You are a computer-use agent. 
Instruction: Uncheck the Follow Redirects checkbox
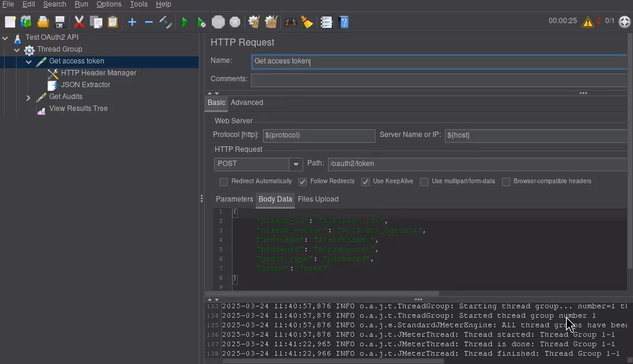coord(303,182)
